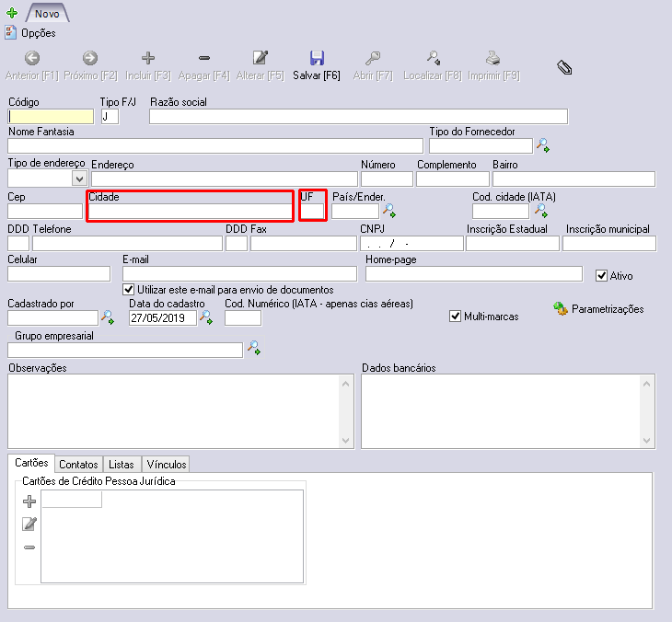Switch to the Contatos tab
The image size is (672, 622).
point(78,465)
